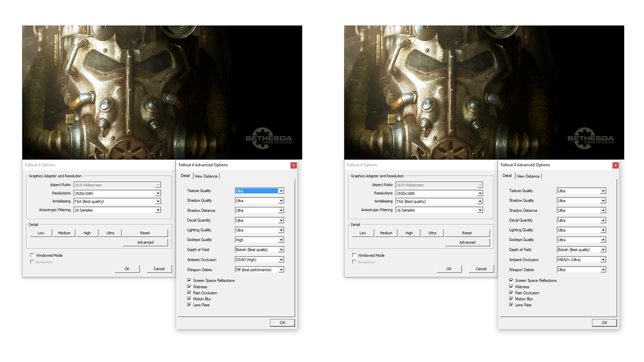Click OK in left Advanced Options dialog
This screenshot has width=644, height=362.
click(282, 322)
